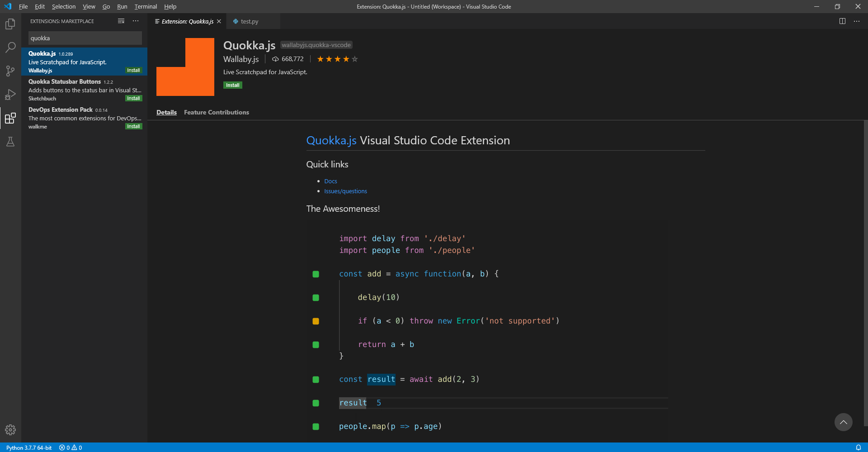The image size is (868, 452).
Task: Open the Search view in activity bar
Action: [x=10, y=47]
